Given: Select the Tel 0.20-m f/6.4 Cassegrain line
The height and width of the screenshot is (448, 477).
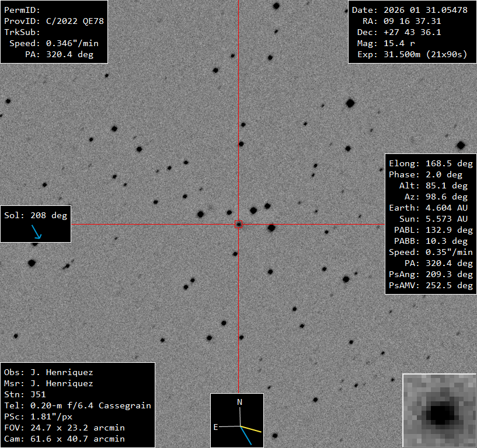Looking at the screenshot, I should [x=77, y=405].
